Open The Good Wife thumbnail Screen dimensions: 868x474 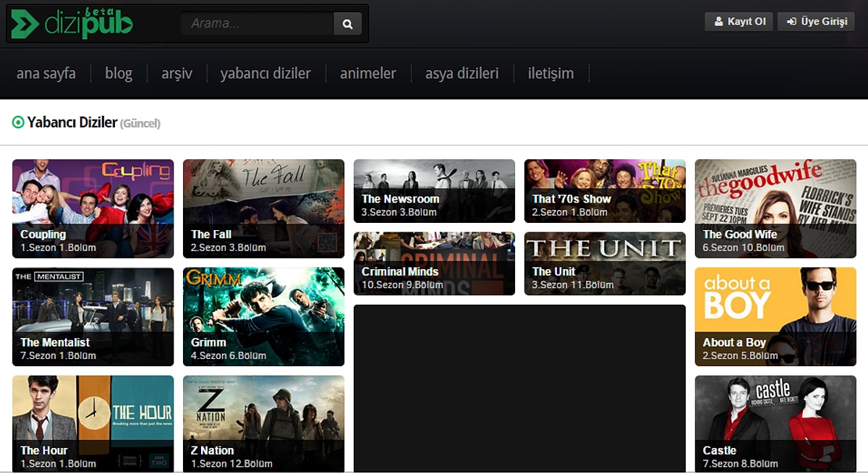pos(775,208)
